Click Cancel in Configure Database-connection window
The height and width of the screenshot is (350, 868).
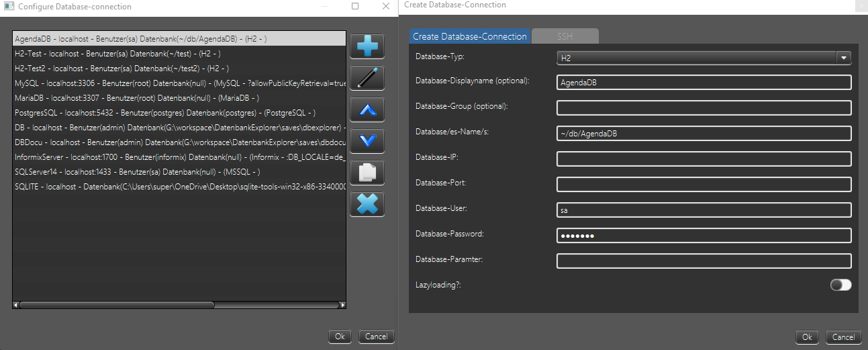click(376, 337)
